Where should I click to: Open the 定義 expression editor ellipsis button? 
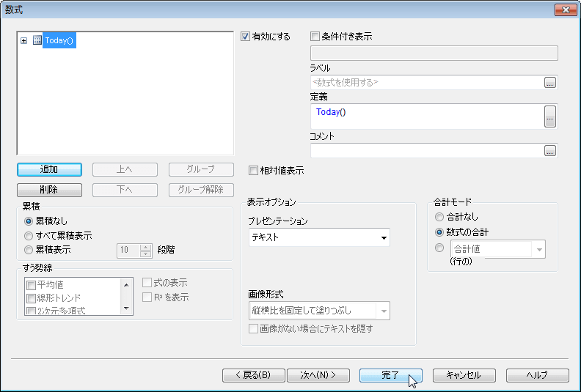tap(550, 116)
